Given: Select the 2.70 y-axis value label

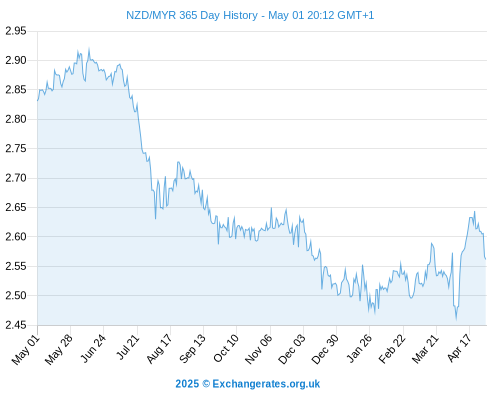Looking at the screenshot, I should [x=16, y=178].
